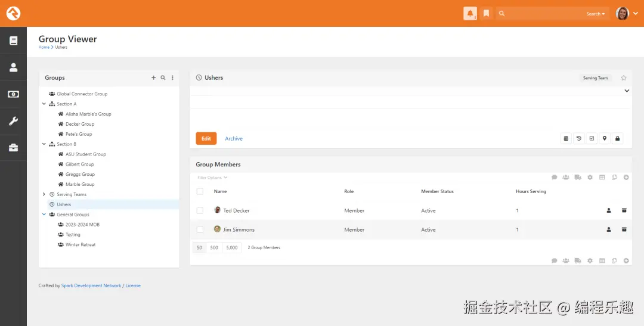Open the group schedule calendar icon
This screenshot has width=644, height=326.
565,138
